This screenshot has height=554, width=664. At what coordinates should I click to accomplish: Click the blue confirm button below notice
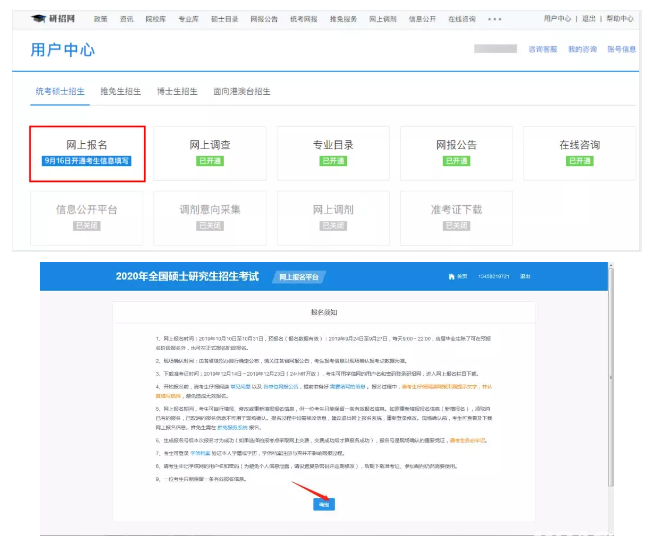(324, 505)
